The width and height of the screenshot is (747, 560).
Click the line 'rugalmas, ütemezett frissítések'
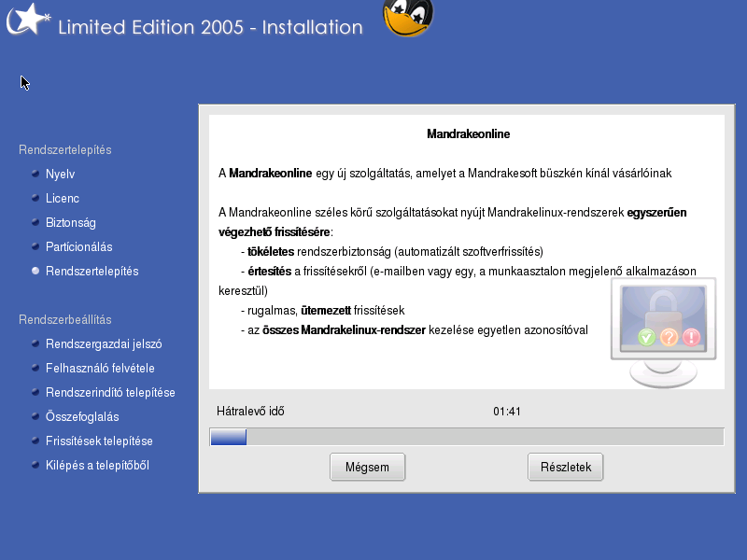(322, 311)
